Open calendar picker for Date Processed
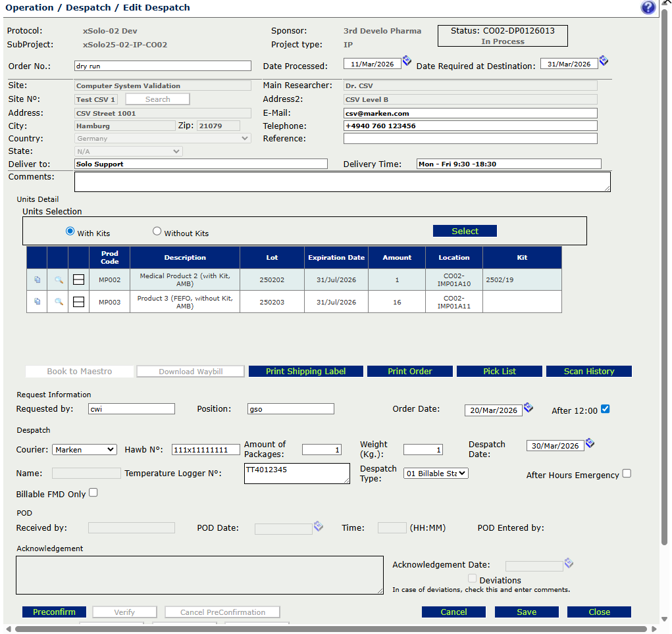The image size is (672, 634). [x=407, y=61]
